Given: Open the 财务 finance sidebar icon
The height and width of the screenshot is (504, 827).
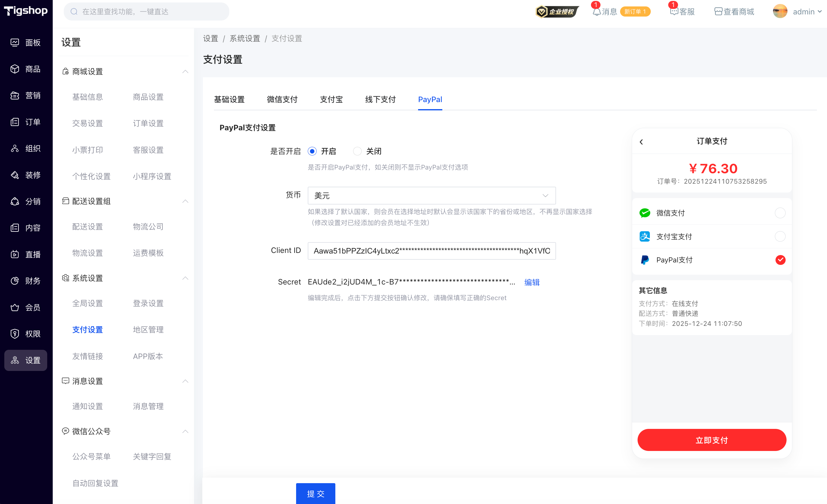Looking at the screenshot, I should (15, 281).
